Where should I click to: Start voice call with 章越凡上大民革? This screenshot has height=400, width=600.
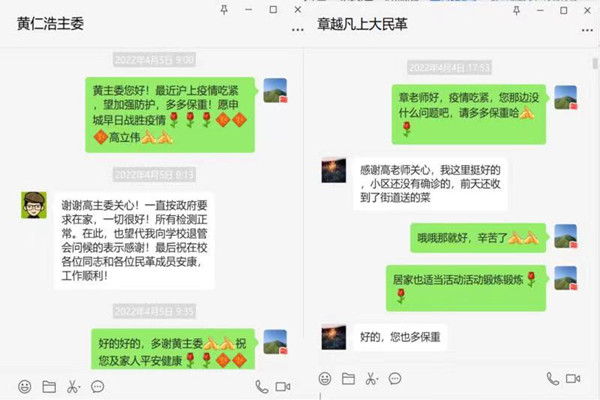click(552, 379)
